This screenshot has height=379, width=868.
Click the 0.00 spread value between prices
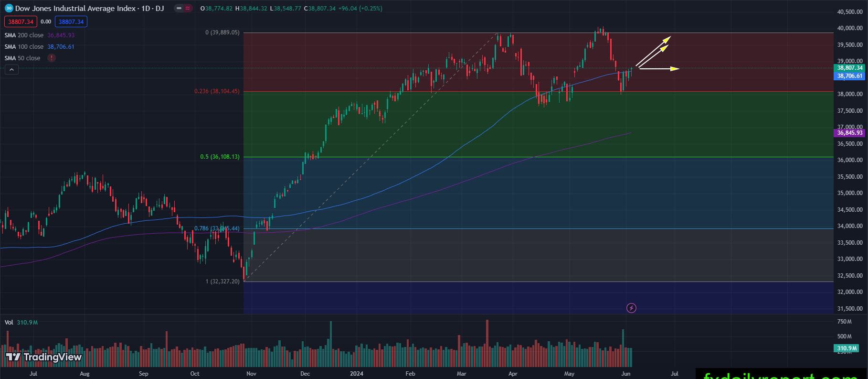point(46,22)
